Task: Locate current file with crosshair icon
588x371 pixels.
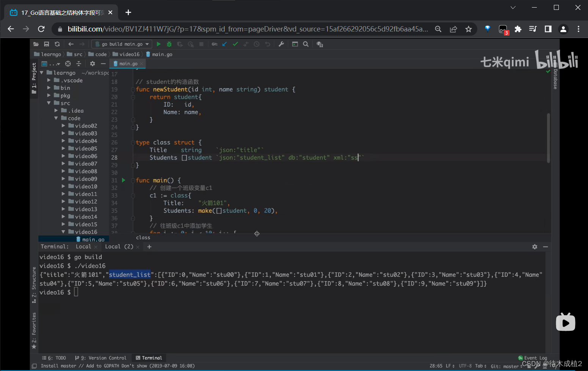Action: [68, 64]
